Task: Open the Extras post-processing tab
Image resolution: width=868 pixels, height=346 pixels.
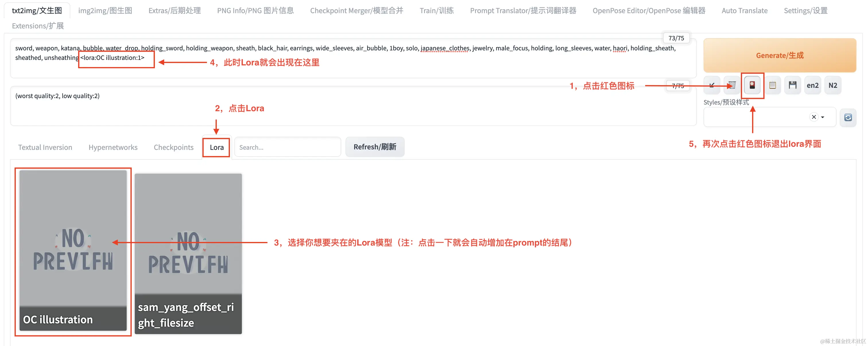Action: tap(175, 10)
